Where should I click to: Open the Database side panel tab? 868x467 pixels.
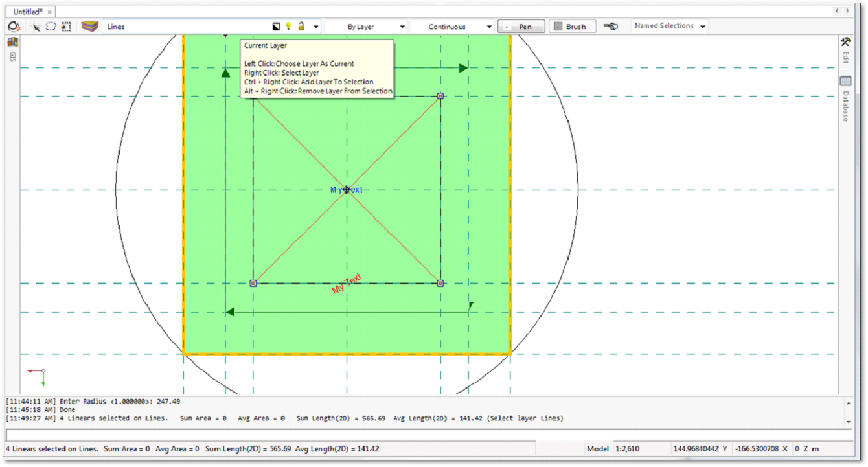pyautogui.click(x=845, y=106)
